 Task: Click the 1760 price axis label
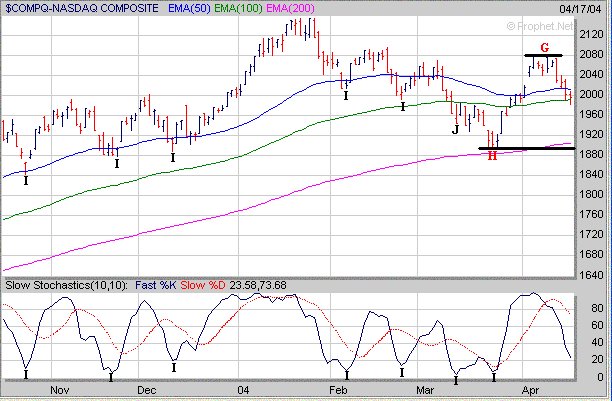click(591, 214)
